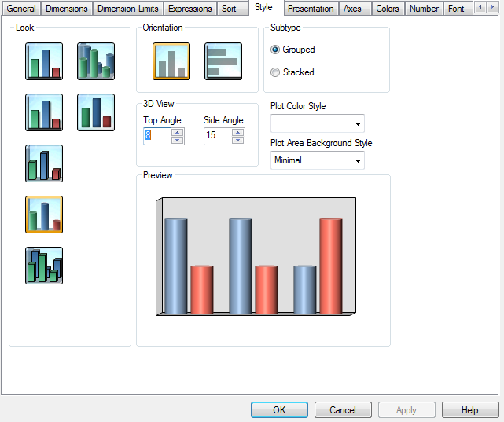Click the Cancel button
504x422 pixels.
tap(343, 409)
